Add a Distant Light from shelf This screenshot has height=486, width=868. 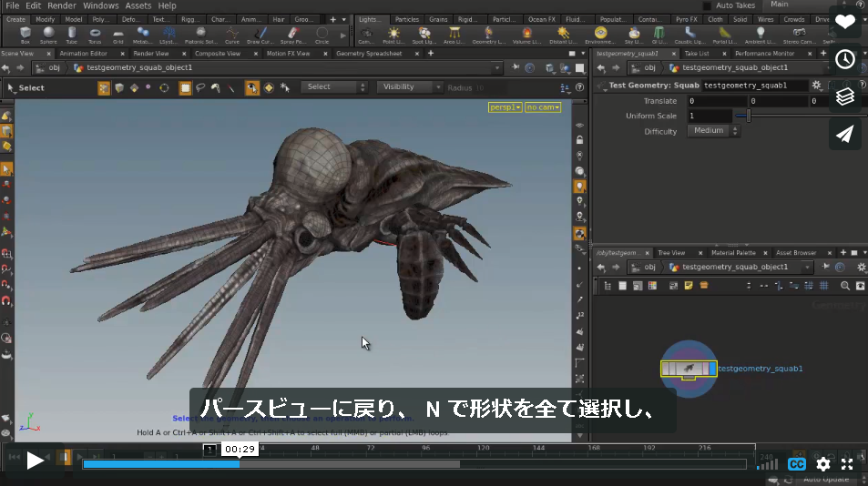[x=563, y=35]
